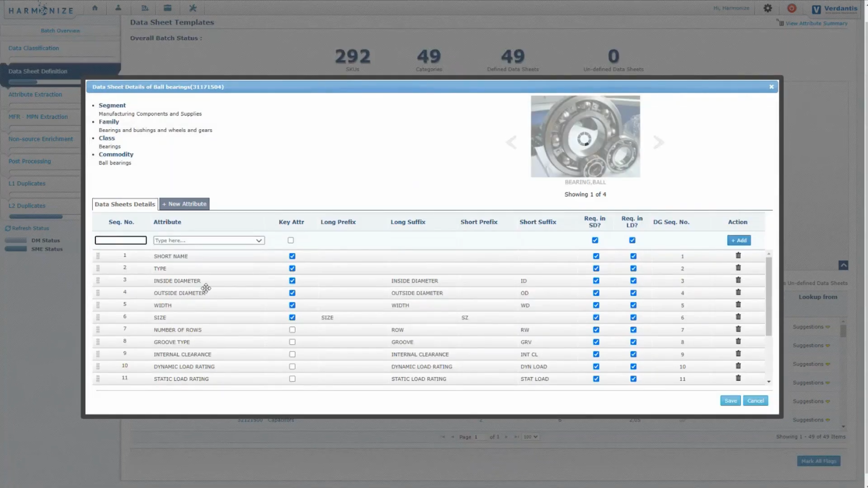Viewport: 868px width, 488px height.
Task: Disable Key Attr for INSIDE DIAMETER
Action: pyautogui.click(x=292, y=281)
